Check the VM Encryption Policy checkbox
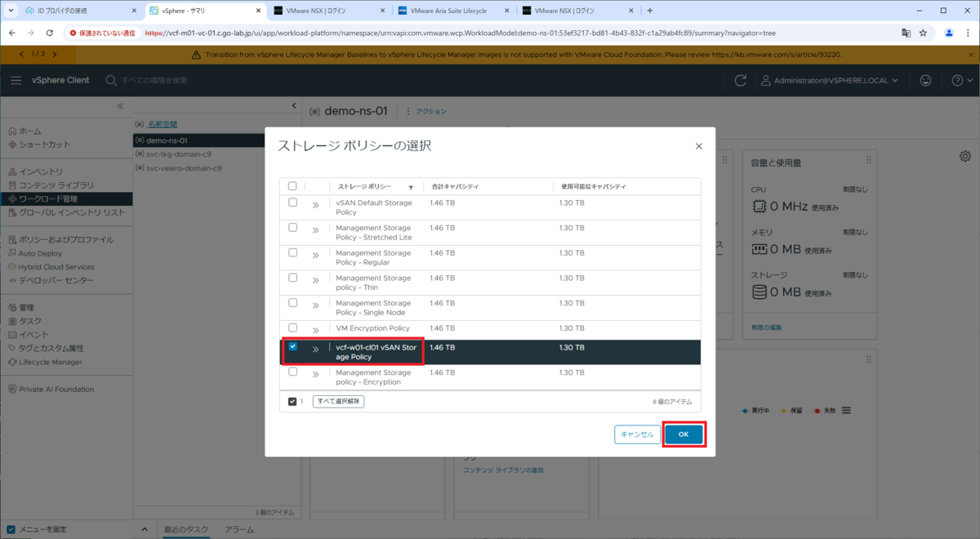The image size is (980, 539). coord(292,328)
